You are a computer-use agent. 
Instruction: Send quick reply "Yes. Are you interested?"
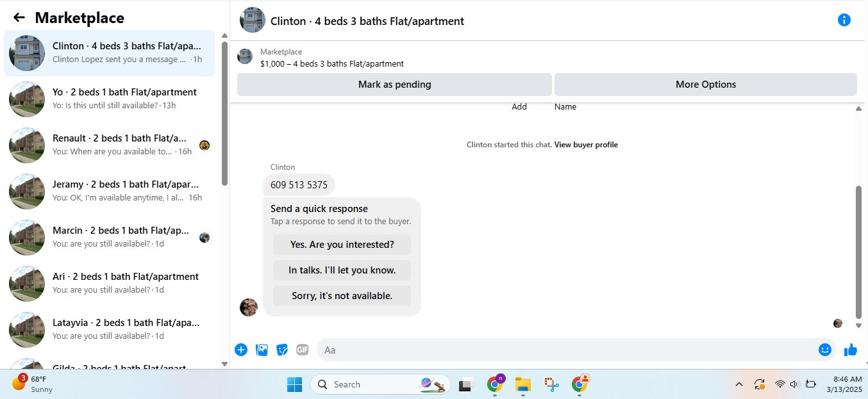click(342, 245)
